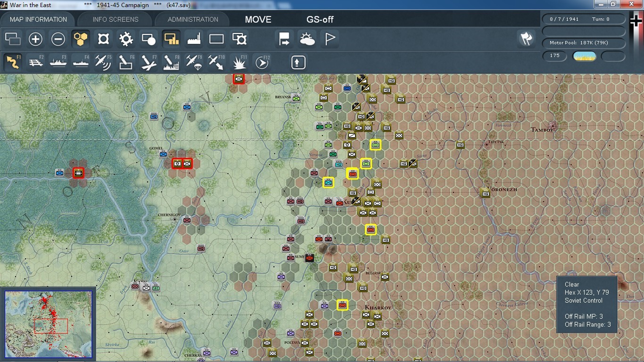Select the black unit counter at Sumy
The height and width of the screenshot is (362, 644).
(x=309, y=258)
